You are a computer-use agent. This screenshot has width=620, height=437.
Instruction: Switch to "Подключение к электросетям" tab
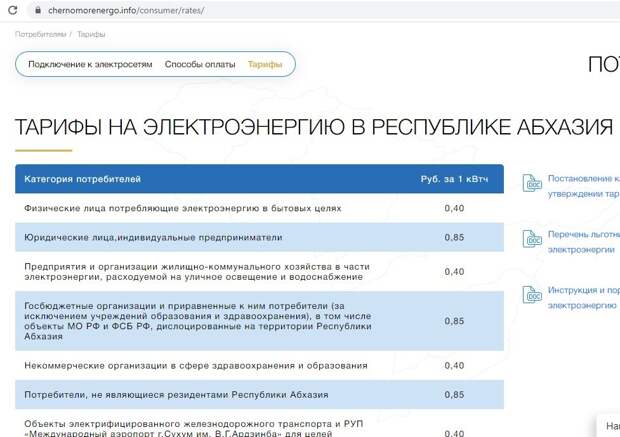point(90,64)
